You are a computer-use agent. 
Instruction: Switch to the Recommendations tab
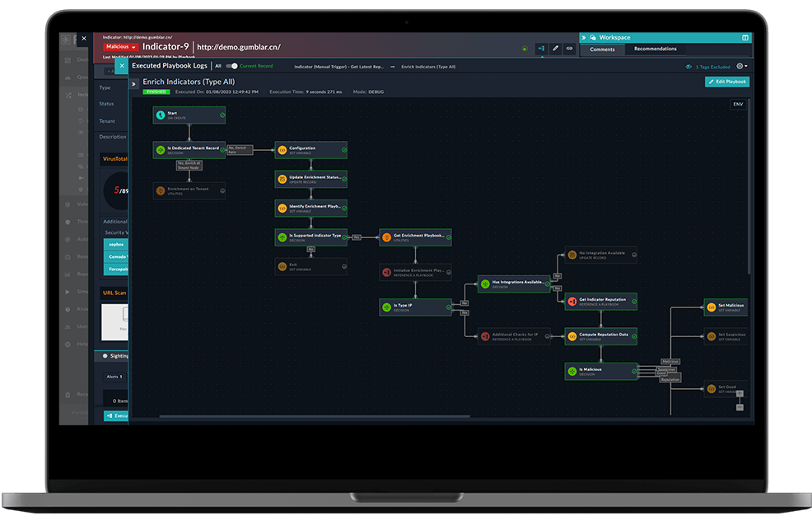655,49
